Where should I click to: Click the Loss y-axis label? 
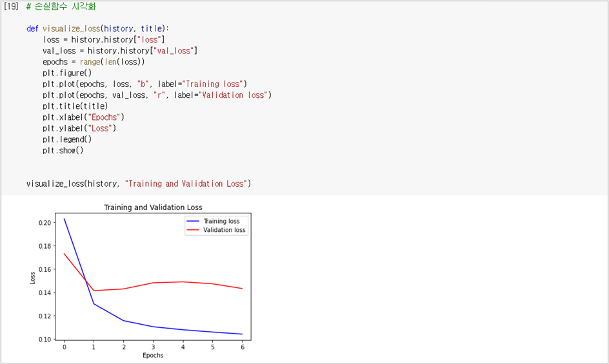pos(33,278)
